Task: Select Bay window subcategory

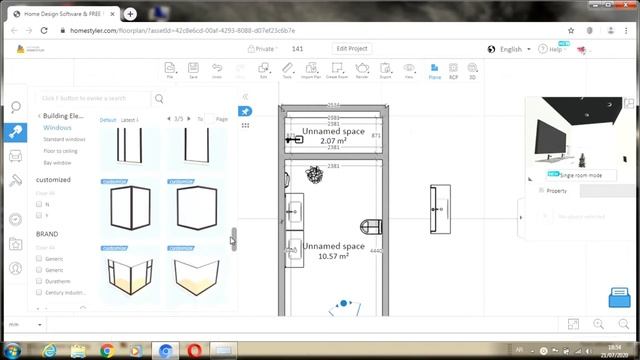Action: [57, 162]
